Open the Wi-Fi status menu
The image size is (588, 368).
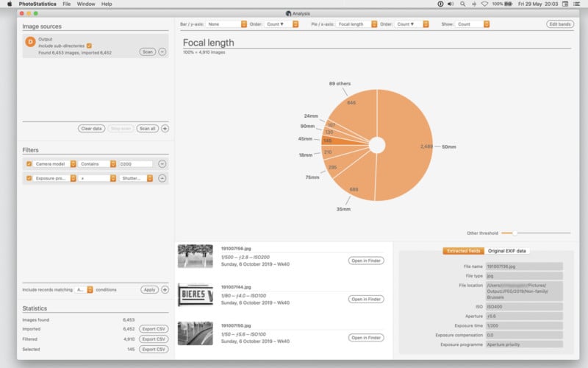point(484,4)
